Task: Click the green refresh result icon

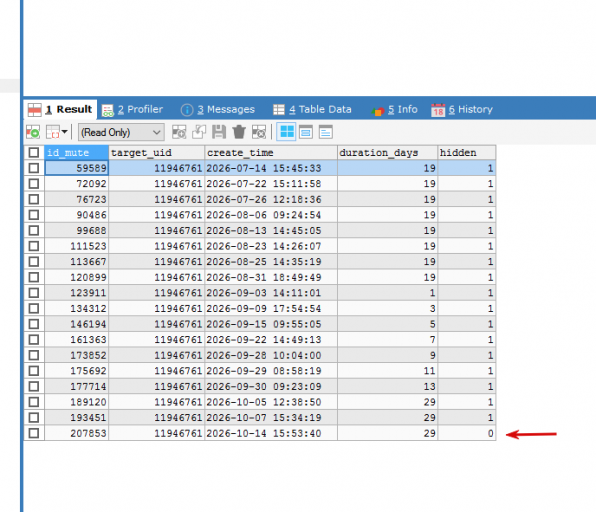Action: 33,132
